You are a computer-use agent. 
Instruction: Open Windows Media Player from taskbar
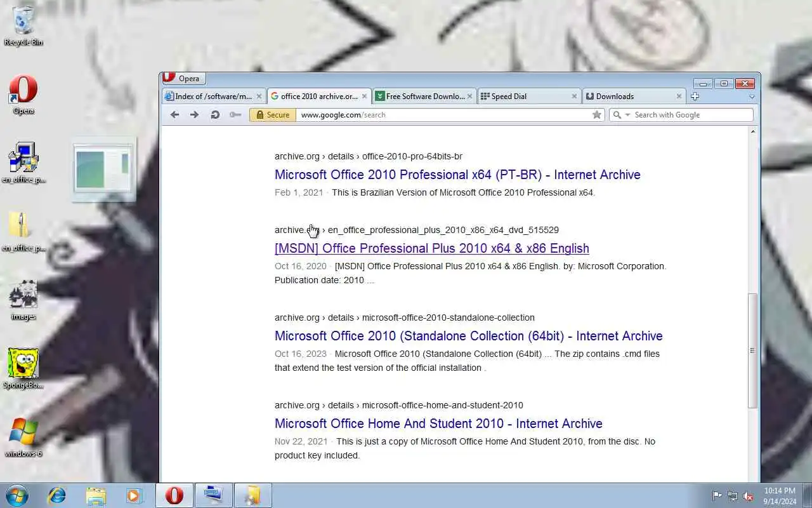coord(134,495)
